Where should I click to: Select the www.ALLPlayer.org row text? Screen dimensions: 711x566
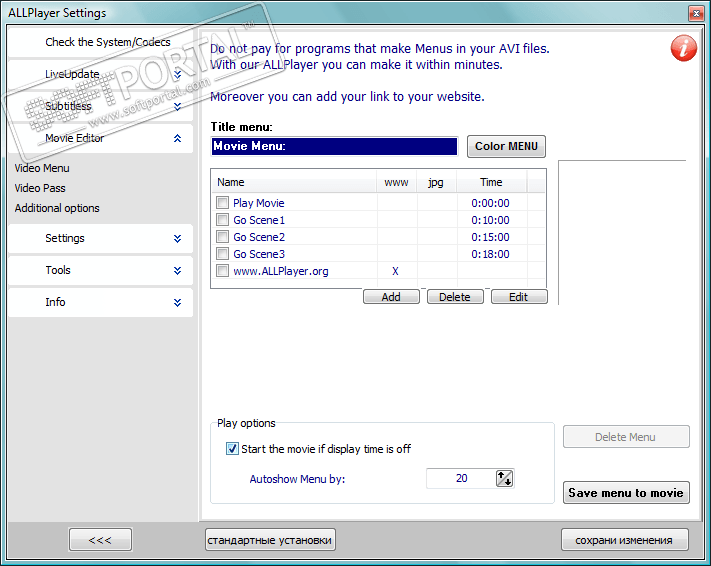(281, 271)
